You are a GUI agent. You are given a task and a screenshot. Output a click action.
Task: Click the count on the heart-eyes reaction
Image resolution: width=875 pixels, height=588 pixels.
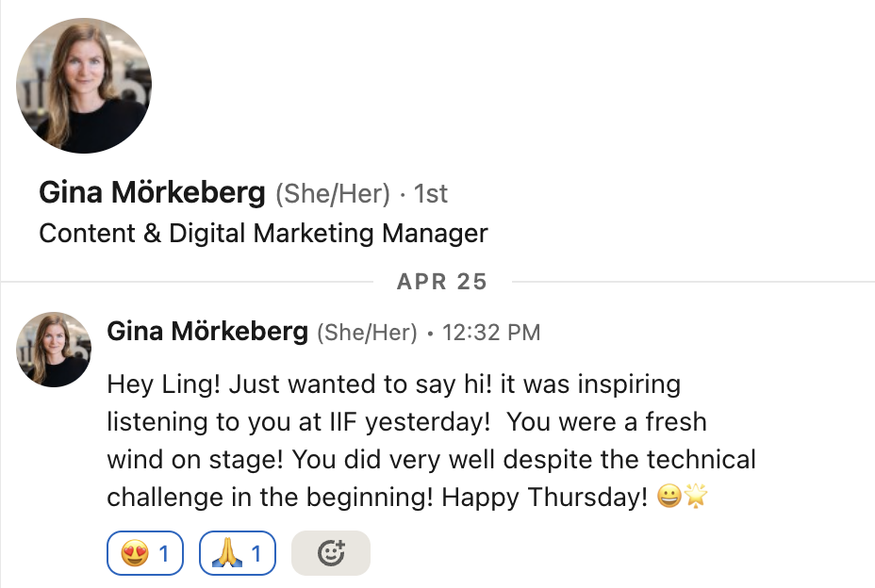coord(164,554)
